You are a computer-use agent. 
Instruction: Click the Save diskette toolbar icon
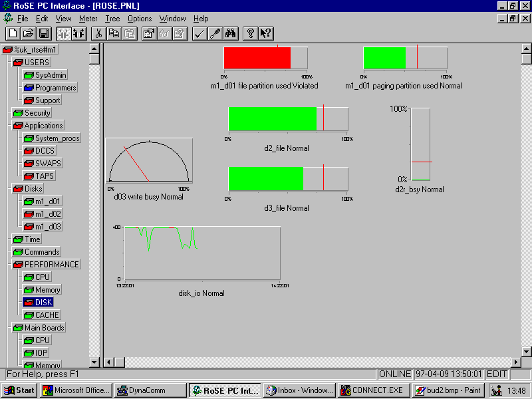click(x=43, y=33)
